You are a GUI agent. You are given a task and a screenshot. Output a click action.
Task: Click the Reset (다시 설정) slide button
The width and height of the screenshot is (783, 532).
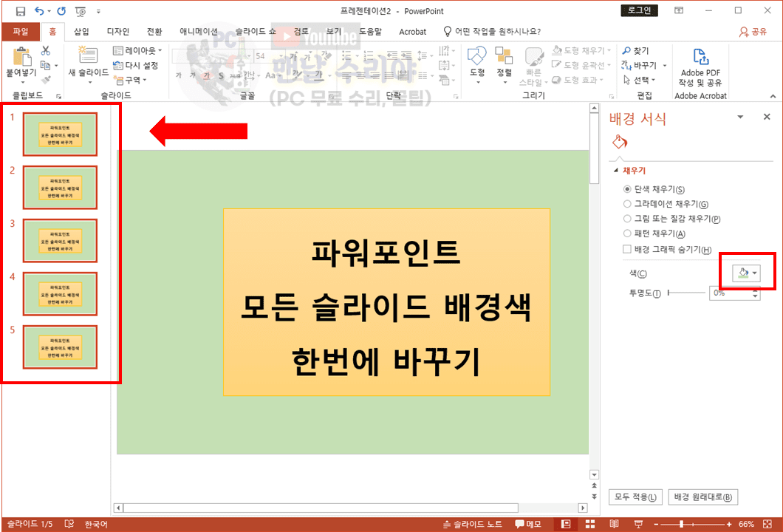pos(136,66)
